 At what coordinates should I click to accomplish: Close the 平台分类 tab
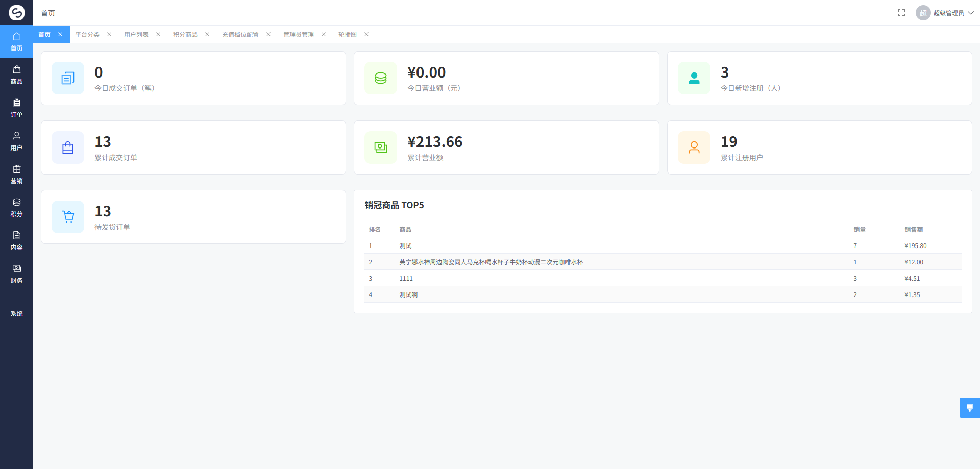point(109,34)
